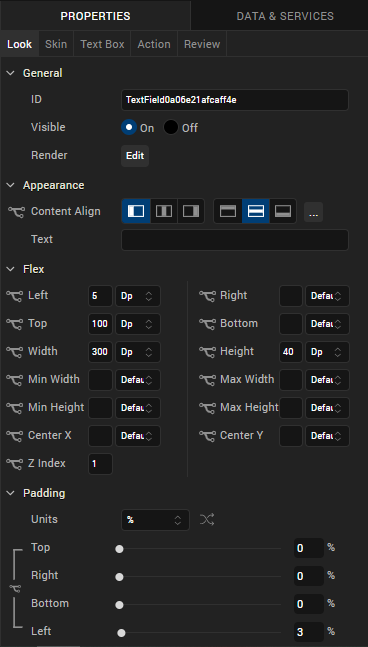Open the Data & Services tab

coord(285,16)
